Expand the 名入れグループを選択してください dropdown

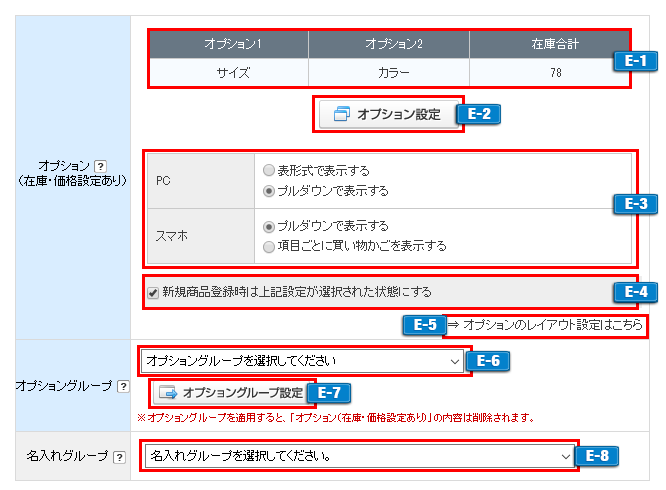click(x=358, y=456)
